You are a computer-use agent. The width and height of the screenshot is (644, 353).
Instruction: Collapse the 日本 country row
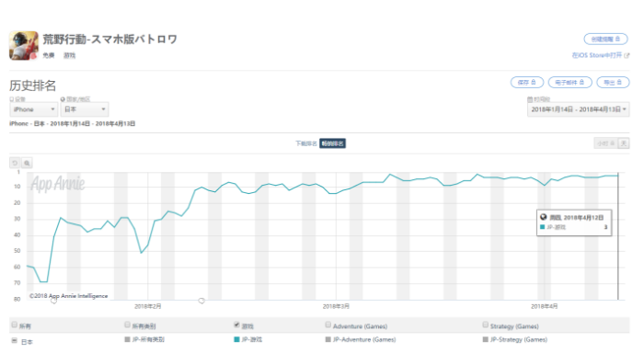(x=15, y=341)
